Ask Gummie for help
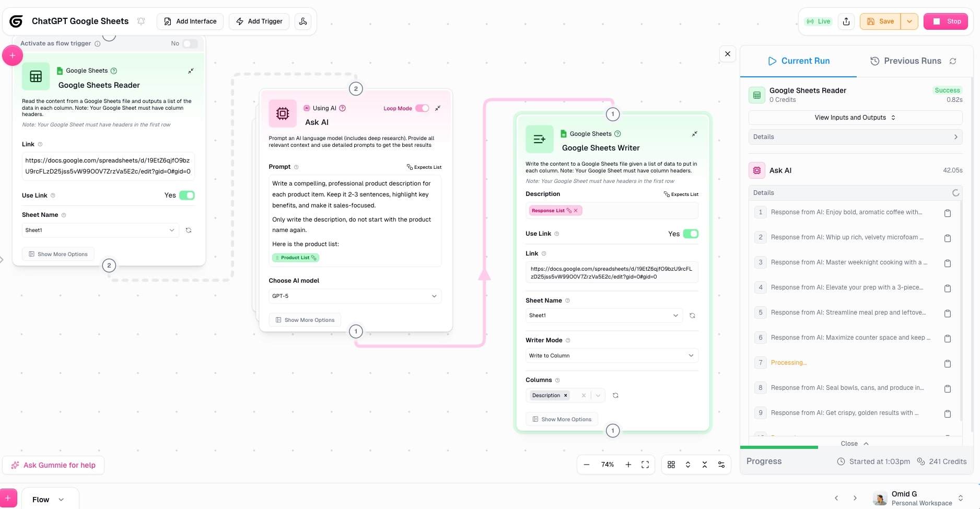Screen dimensions: 980x509 [53, 465]
